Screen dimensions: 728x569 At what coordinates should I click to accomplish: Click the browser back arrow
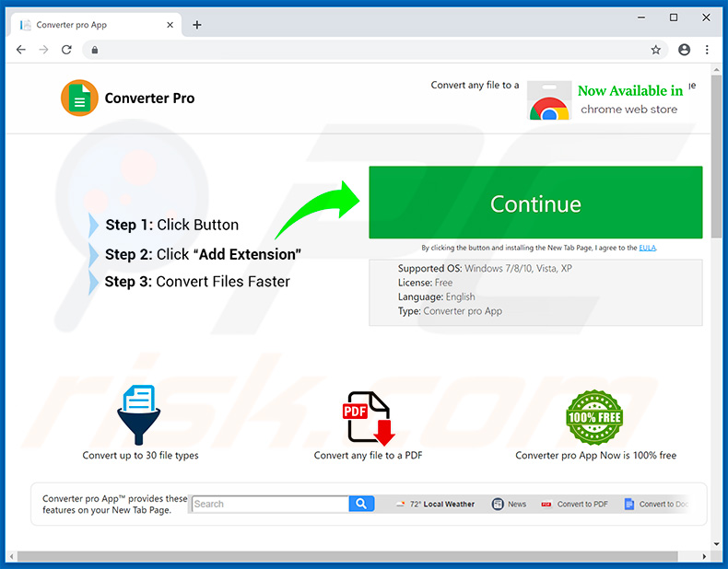(21, 50)
